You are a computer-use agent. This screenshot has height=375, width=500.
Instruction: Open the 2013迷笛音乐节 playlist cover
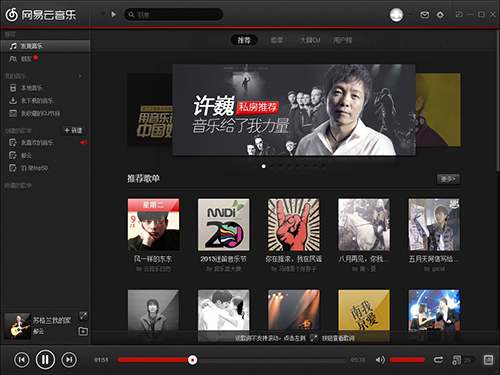coord(223,225)
